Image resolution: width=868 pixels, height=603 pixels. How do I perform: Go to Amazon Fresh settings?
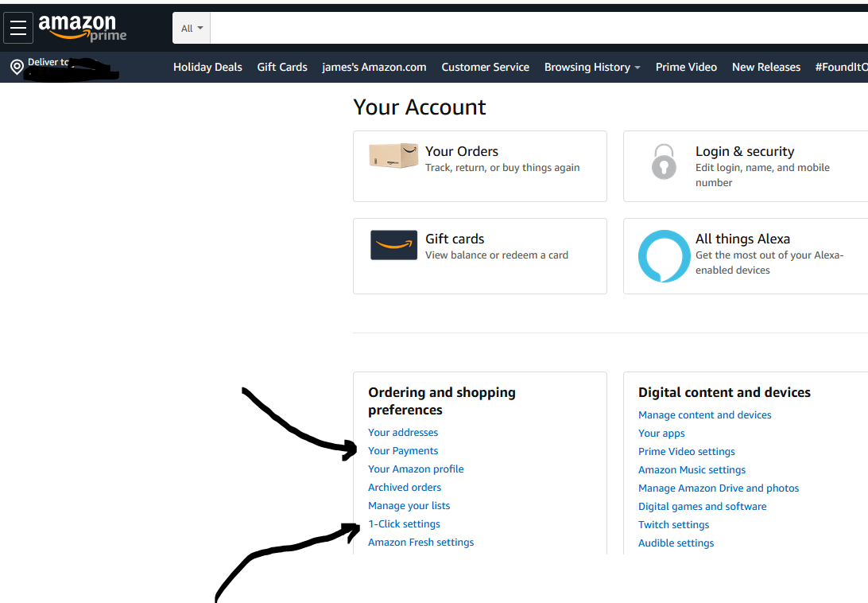coord(420,542)
